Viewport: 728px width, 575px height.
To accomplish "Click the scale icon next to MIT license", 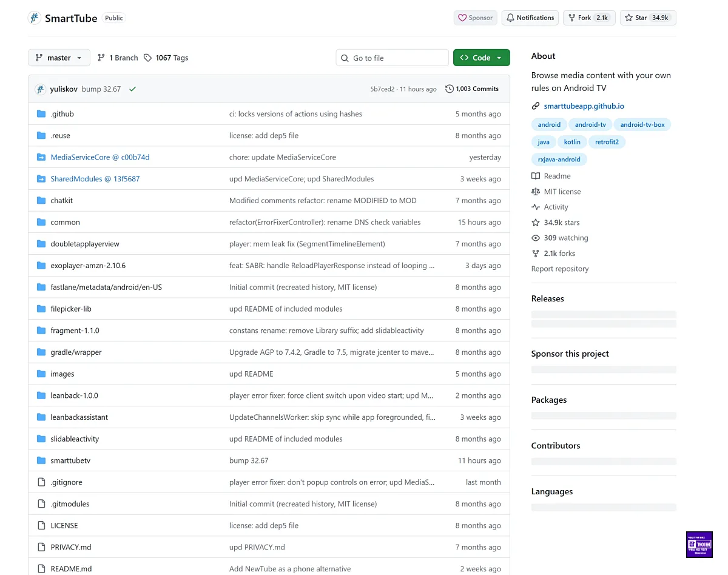I will tap(536, 192).
